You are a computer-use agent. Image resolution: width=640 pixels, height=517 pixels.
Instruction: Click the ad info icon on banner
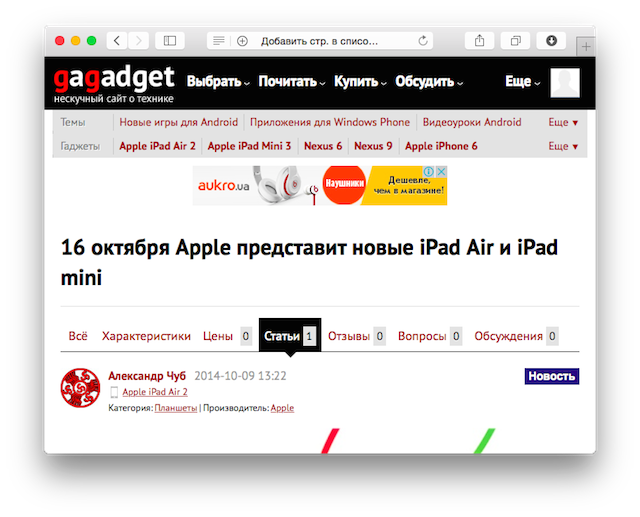click(x=429, y=172)
